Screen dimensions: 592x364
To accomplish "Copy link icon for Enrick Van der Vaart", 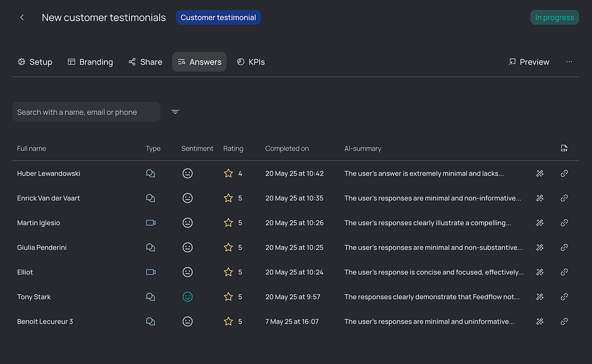I will coord(564,198).
